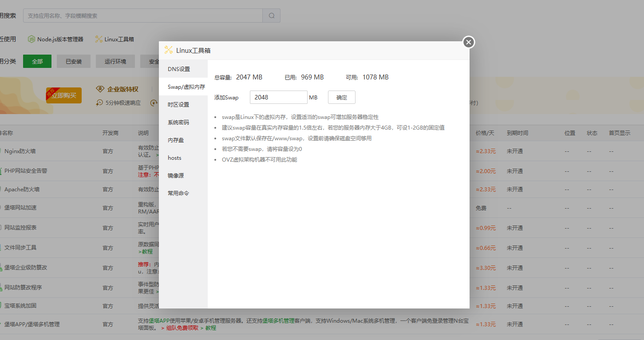This screenshot has width=644, height=340.
Task: Click the Node.js版本管理器 icon
Action: click(32, 39)
